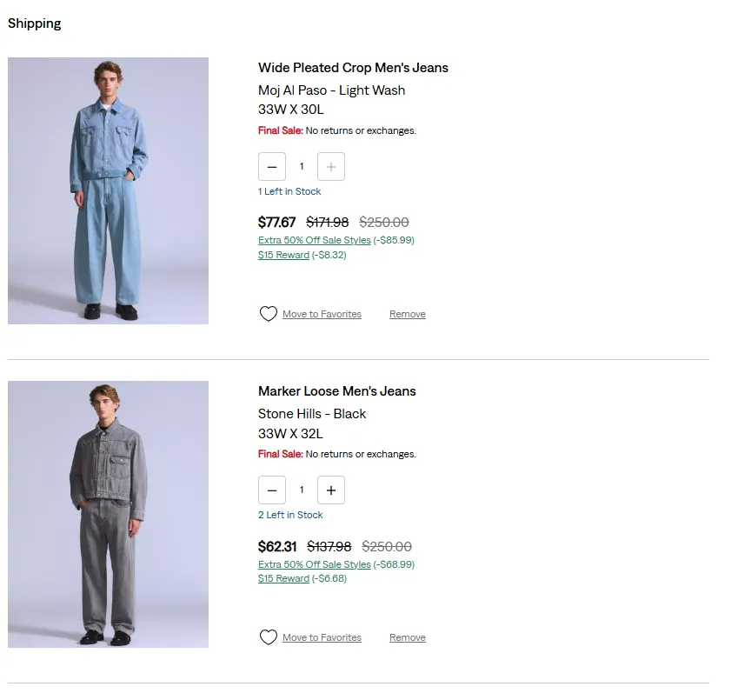Click heart icon for Wide Pleated Crop Jeans

pyautogui.click(x=268, y=314)
